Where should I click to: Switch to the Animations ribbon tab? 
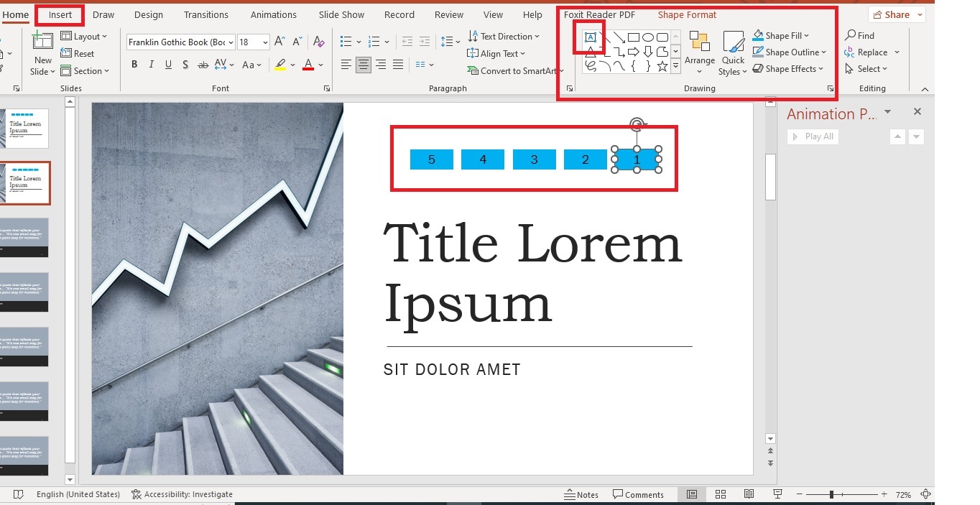[x=273, y=14]
